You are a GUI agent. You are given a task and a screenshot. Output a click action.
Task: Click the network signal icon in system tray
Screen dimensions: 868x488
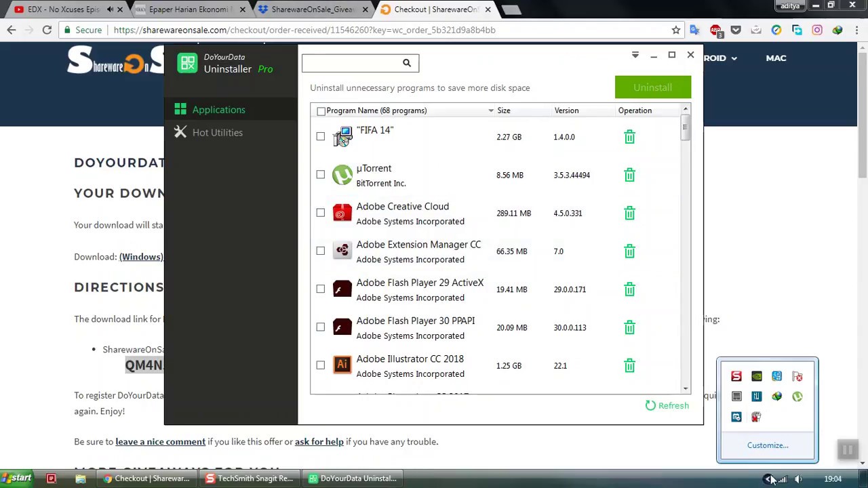pos(783,479)
